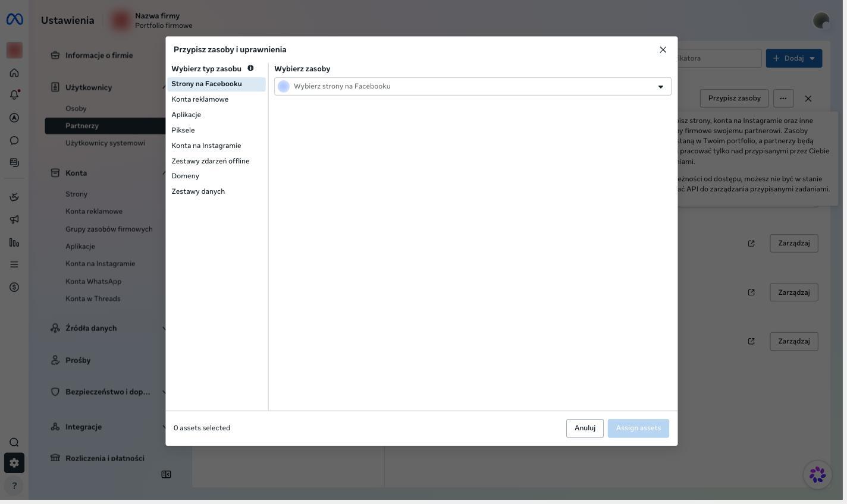This screenshot has width=847, height=504.
Task: Expand the Źródła danych section
Action: [x=107, y=328]
